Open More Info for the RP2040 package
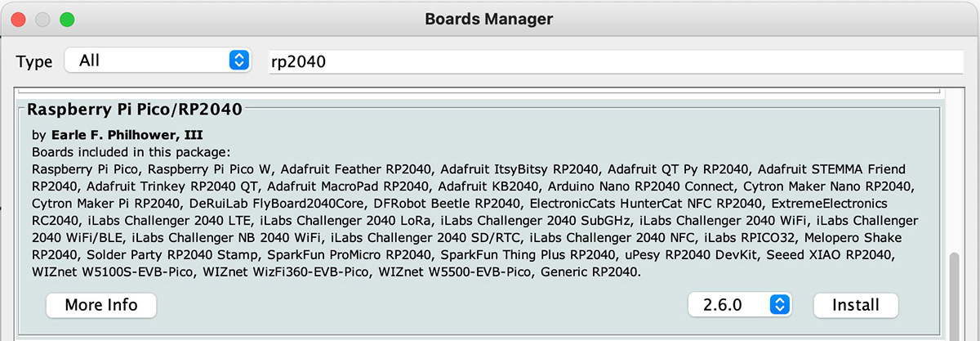Viewport: 980px width, 341px height. pos(100,305)
